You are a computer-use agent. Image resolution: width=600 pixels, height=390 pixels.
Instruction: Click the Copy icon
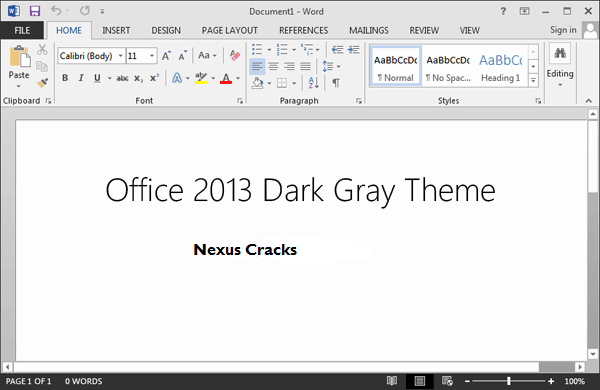click(42, 66)
